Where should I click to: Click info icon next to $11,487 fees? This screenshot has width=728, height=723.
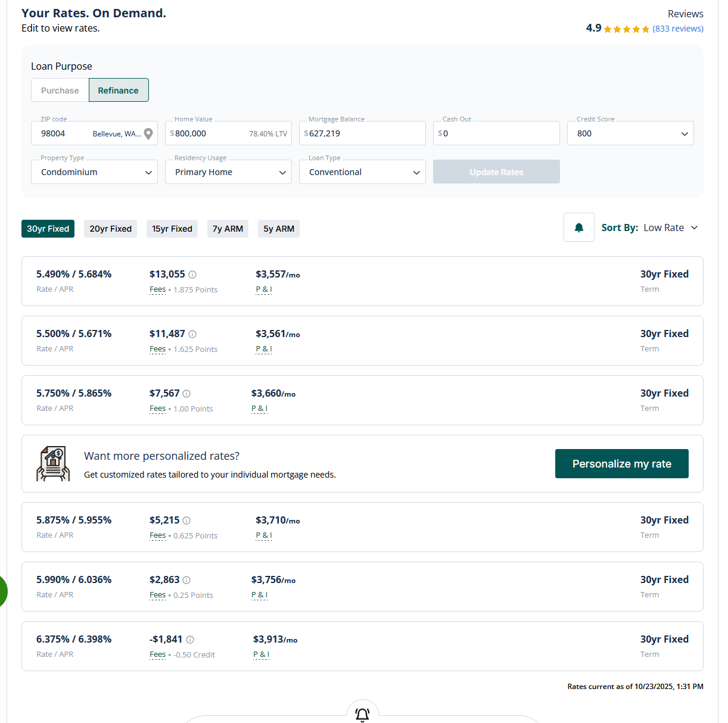192,334
